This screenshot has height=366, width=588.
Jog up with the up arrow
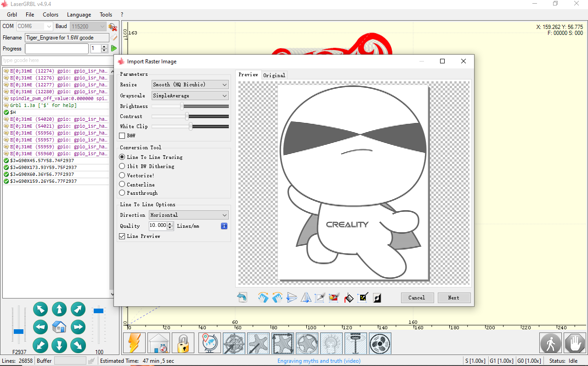tap(59, 310)
